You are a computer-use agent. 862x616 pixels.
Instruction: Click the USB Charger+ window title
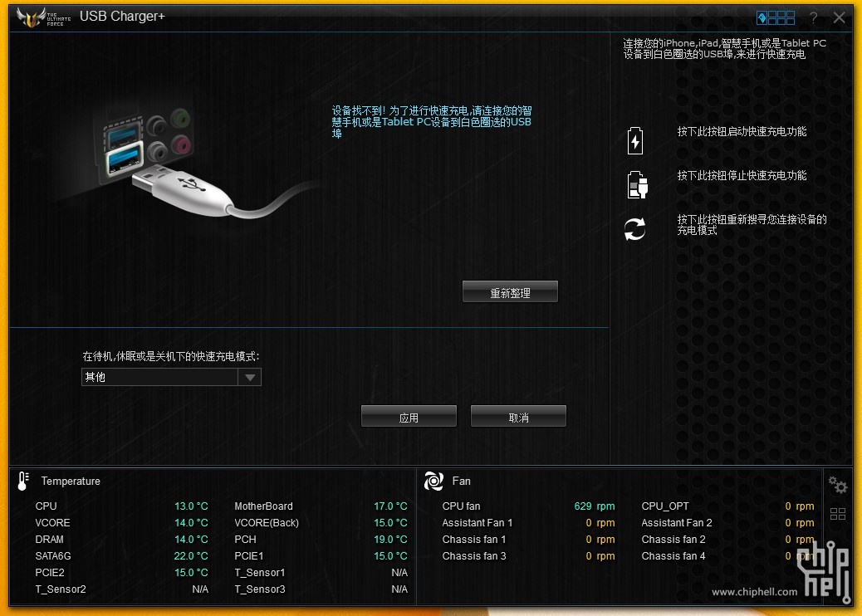point(122,17)
